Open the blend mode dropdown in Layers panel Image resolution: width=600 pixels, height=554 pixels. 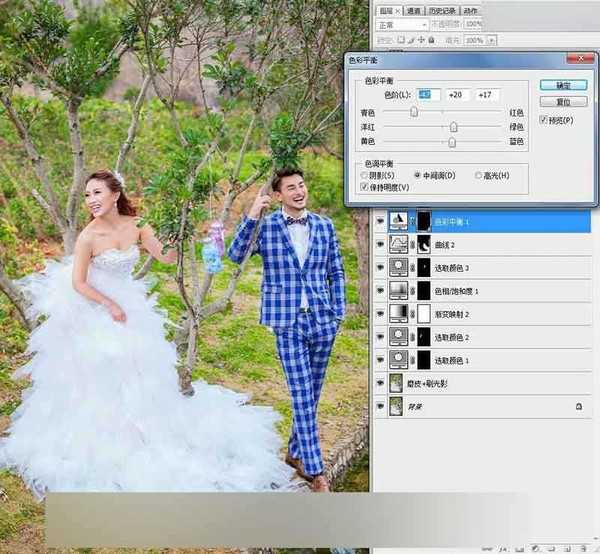pyautogui.click(x=402, y=25)
